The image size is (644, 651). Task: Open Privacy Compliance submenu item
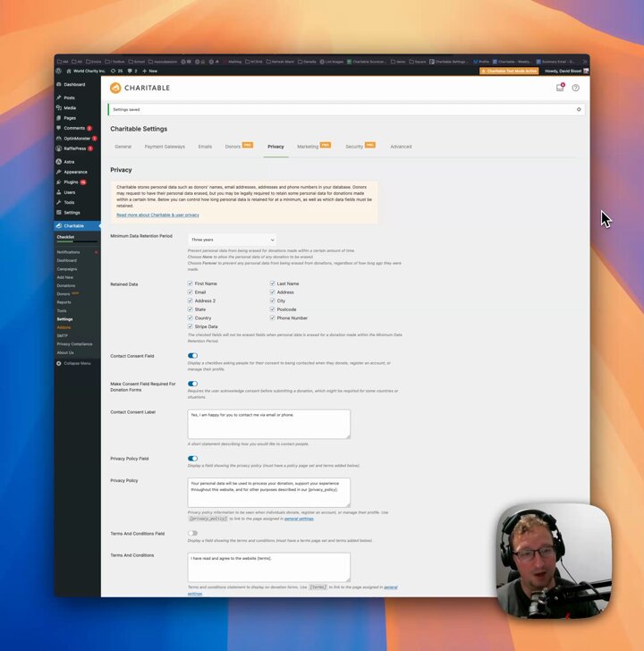75,344
